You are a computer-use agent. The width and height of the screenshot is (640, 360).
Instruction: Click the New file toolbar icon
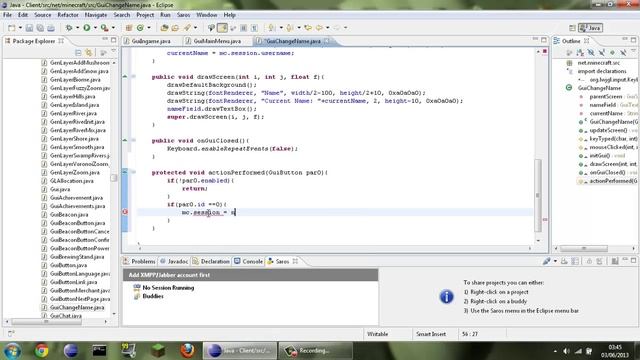[11, 28]
